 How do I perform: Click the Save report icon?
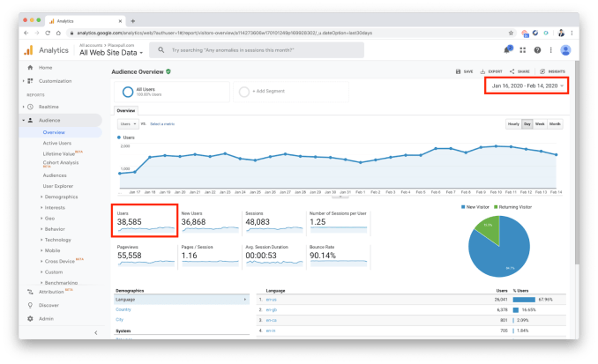(463, 71)
